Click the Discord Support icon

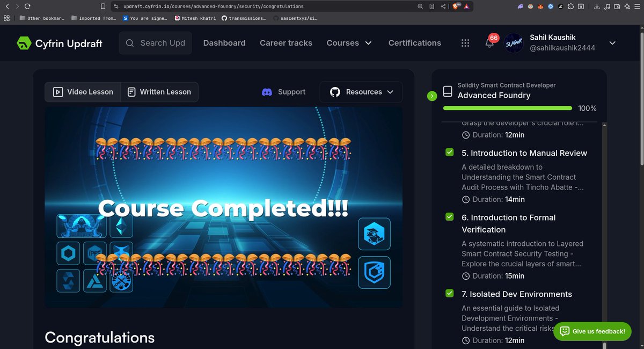coord(267,92)
